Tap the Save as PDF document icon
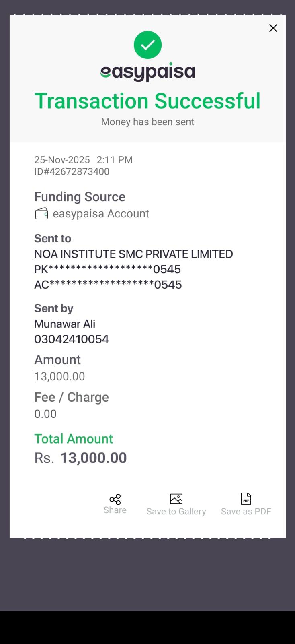The height and width of the screenshot is (644, 295). [x=246, y=499]
